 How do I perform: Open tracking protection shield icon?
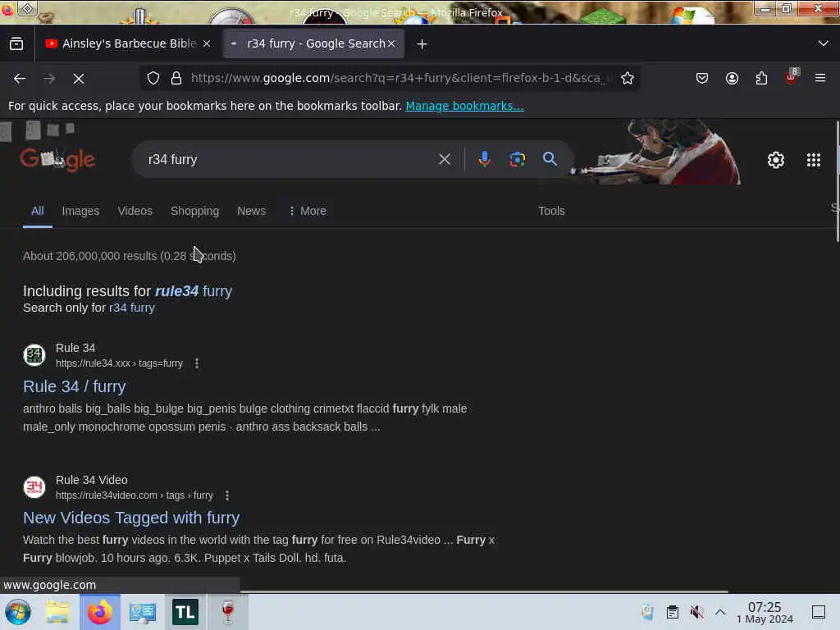(x=153, y=78)
